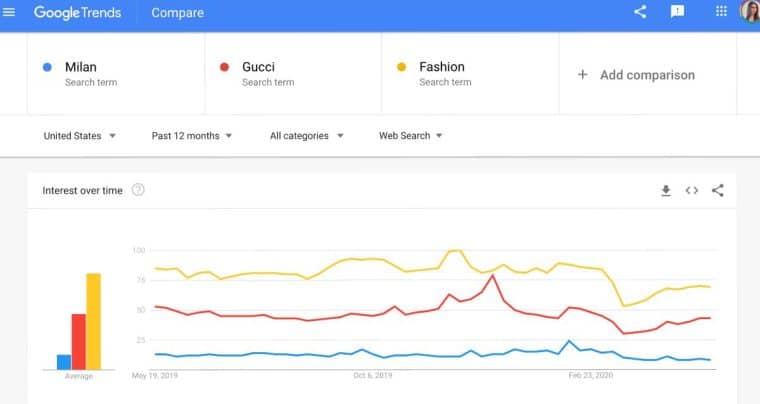Expand the United States region dropdown
The image size is (760, 404).
(80, 136)
